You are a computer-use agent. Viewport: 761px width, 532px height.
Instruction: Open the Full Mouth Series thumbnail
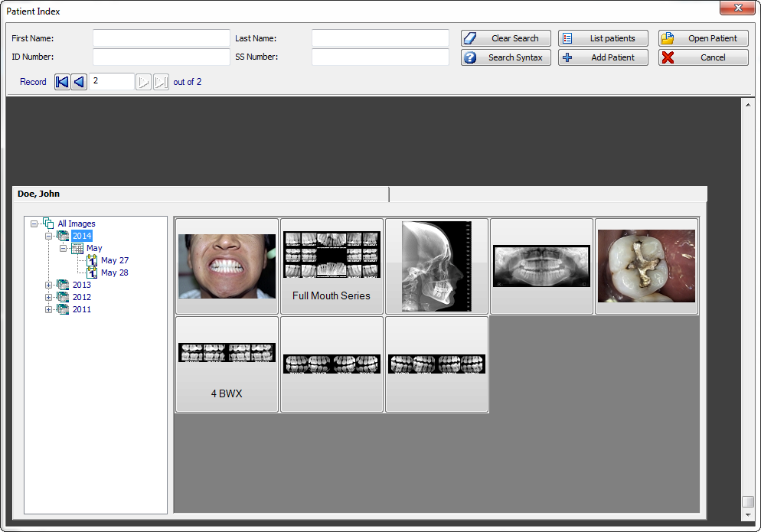(x=332, y=266)
